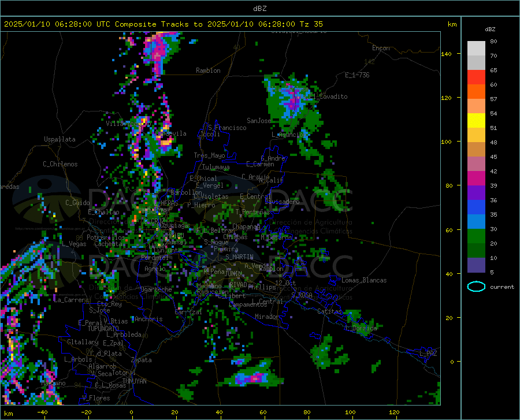The height and width of the screenshot is (420, 520).
Task: Click the 'C_Guido' map label
Action: [77, 203]
